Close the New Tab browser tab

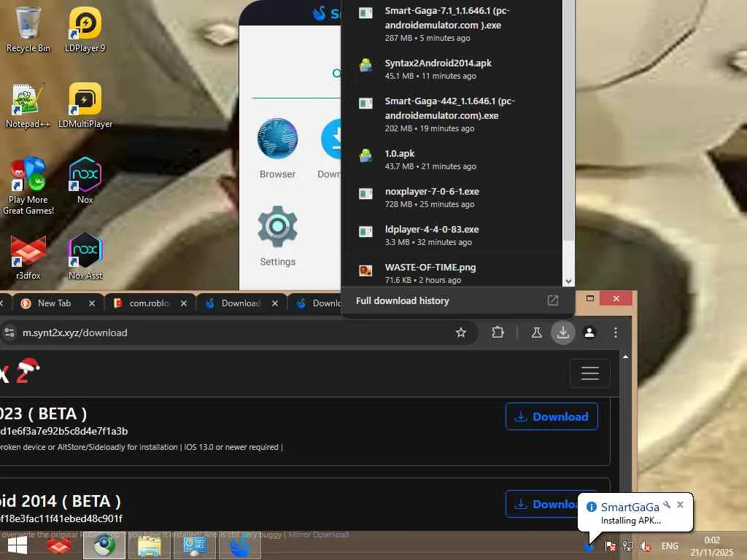(x=91, y=303)
